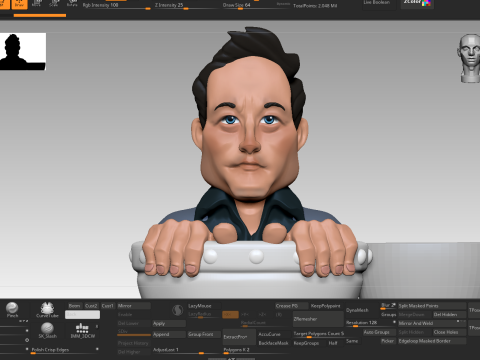
Task: Click the Crease PG button
Action: pos(292,306)
